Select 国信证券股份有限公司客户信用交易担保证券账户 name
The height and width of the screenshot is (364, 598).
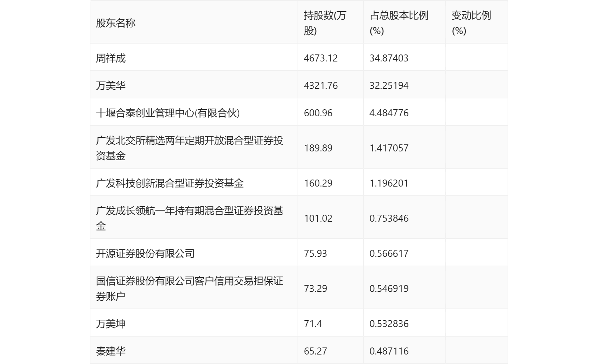click(190, 288)
